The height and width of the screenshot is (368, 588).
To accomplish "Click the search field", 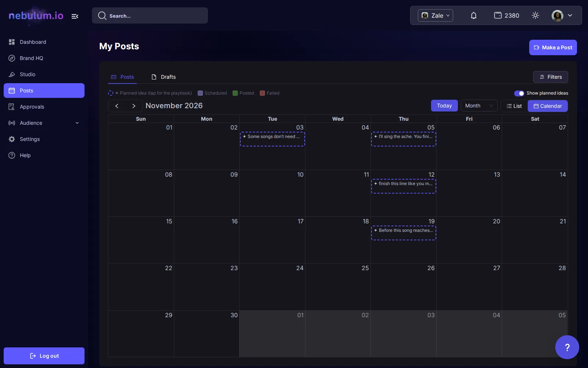I will [x=150, y=15].
